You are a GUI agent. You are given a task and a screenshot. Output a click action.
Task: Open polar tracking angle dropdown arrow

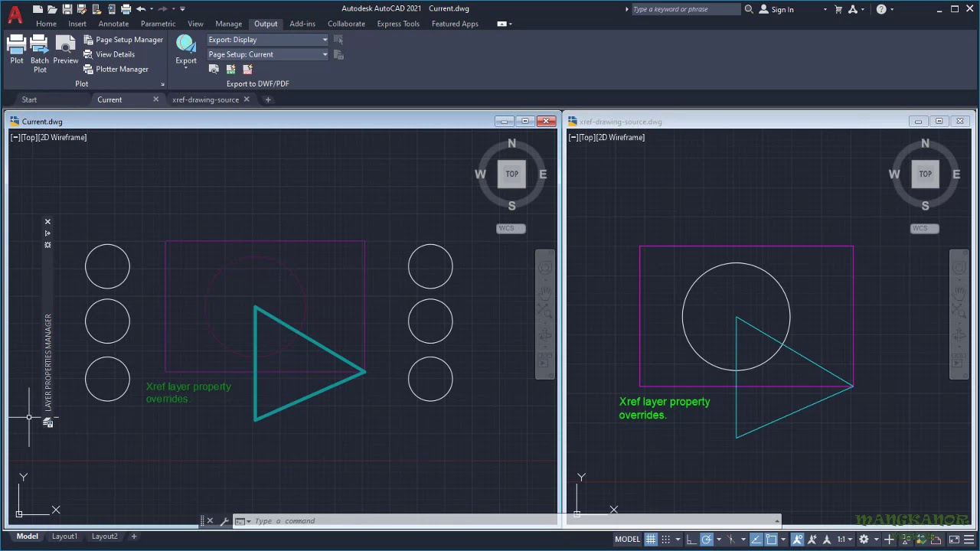(x=717, y=540)
